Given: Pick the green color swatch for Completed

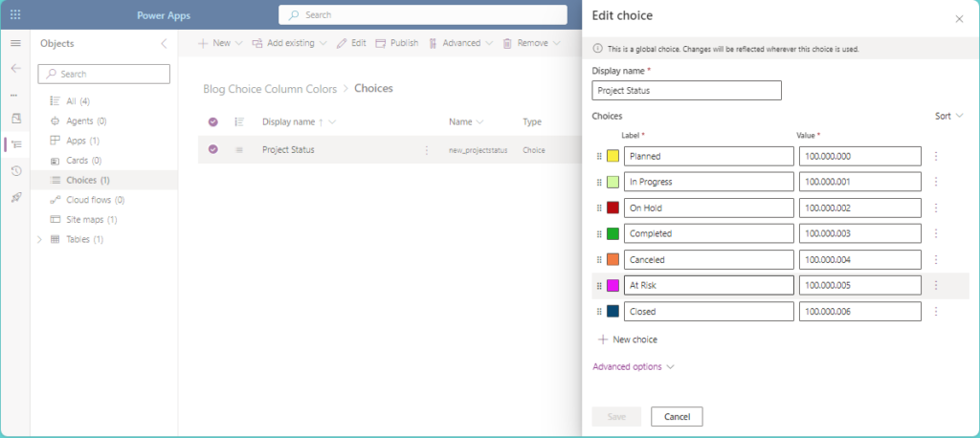Looking at the screenshot, I should (612, 233).
